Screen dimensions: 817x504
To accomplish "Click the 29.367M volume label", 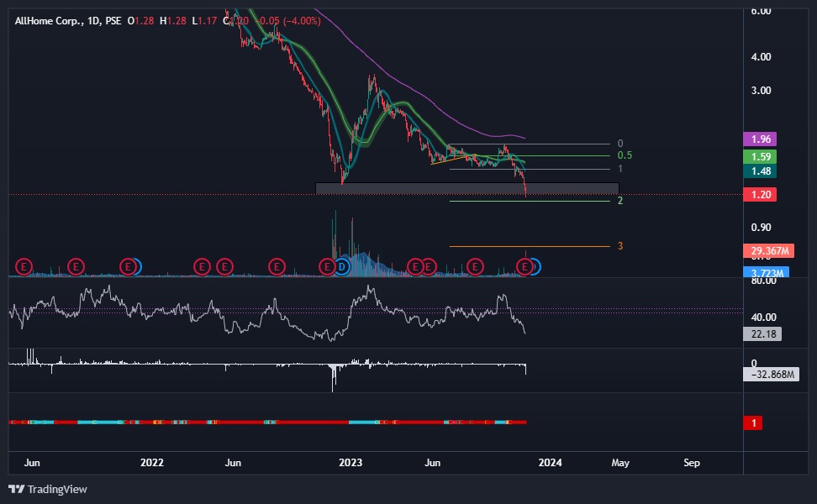I will coord(767,251).
